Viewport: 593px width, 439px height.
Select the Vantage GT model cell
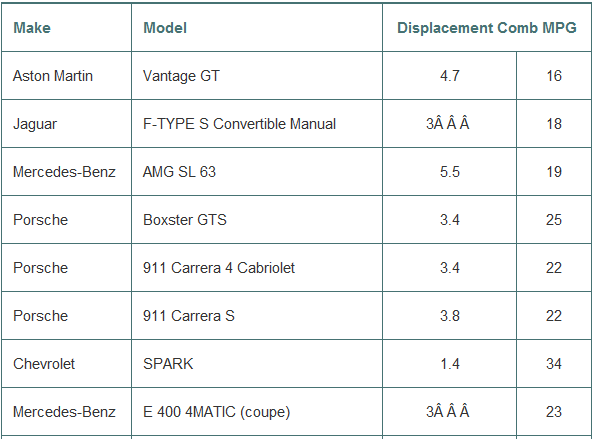pyautogui.click(x=257, y=76)
